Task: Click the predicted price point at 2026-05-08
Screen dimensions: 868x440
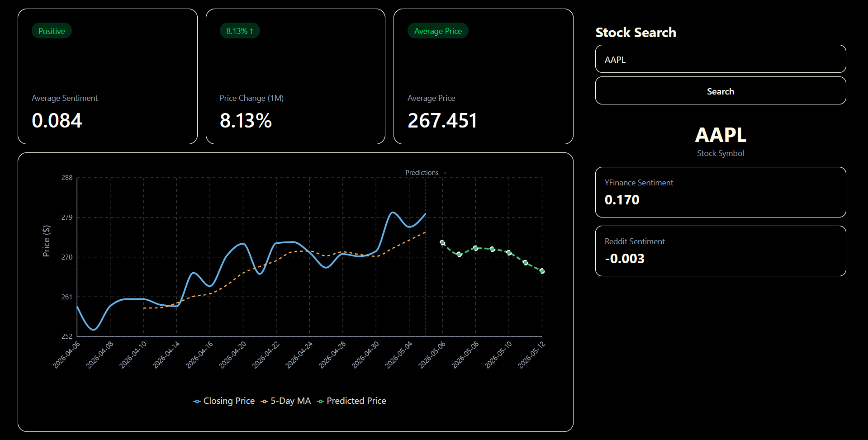Action: pyautogui.click(x=475, y=248)
